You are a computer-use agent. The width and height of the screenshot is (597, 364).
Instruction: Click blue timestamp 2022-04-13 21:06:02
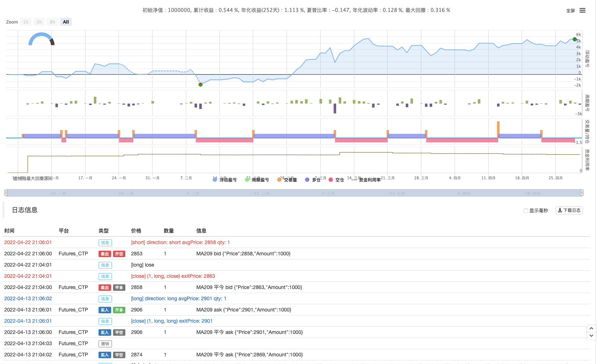pyautogui.click(x=28, y=298)
